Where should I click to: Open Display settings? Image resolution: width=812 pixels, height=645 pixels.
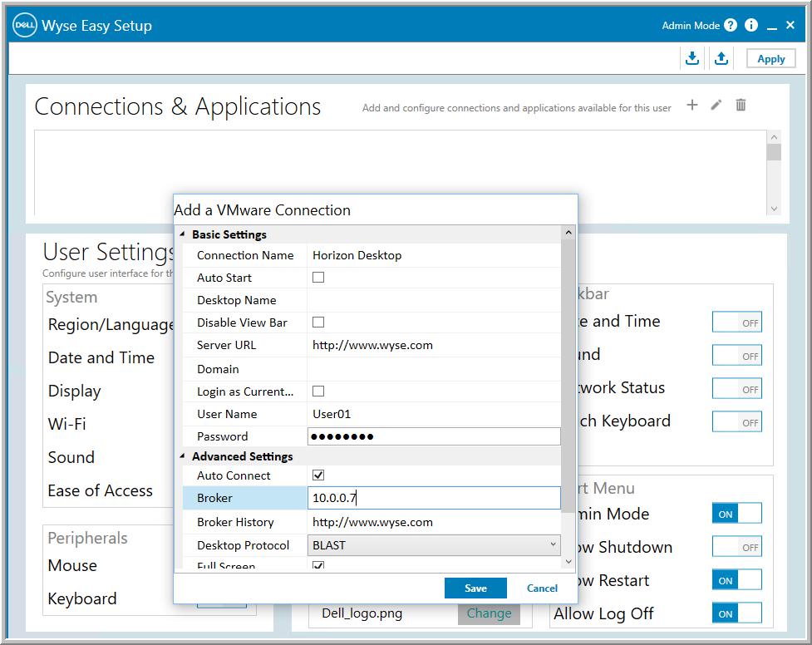point(75,391)
